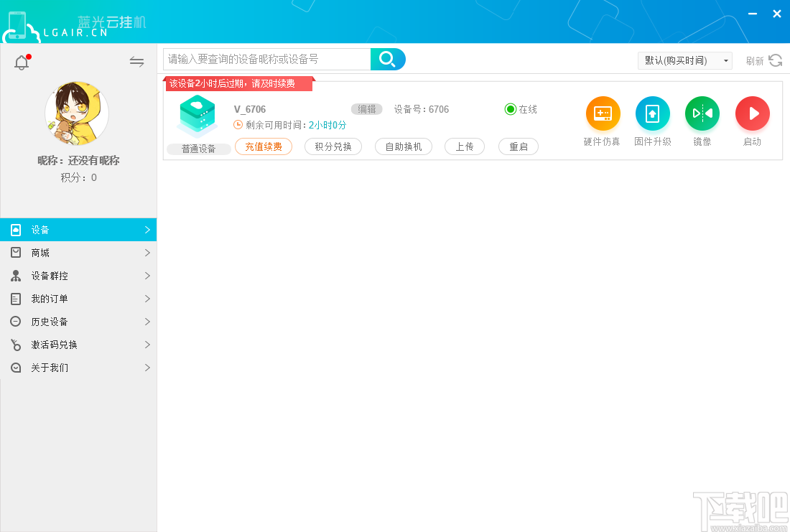
Task: Click the 充值续费 button
Action: (x=264, y=146)
